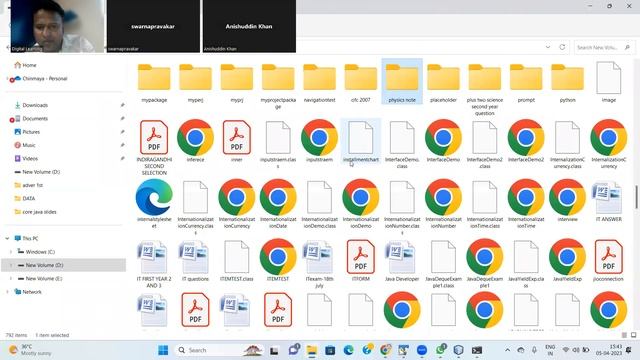Image resolution: width=640 pixels, height=360 pixels.
Task: Select the InterfaceDemo2 Chrome file
Action: point(526,141)
